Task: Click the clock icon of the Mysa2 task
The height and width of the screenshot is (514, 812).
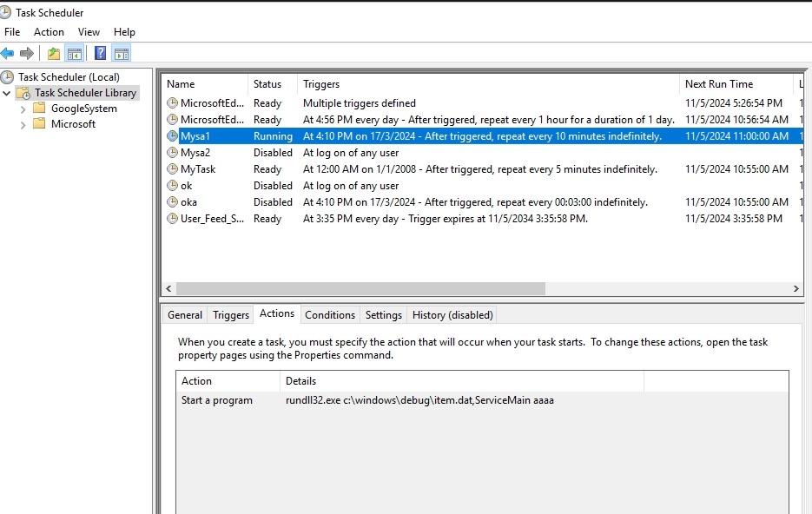Action: 172,153
